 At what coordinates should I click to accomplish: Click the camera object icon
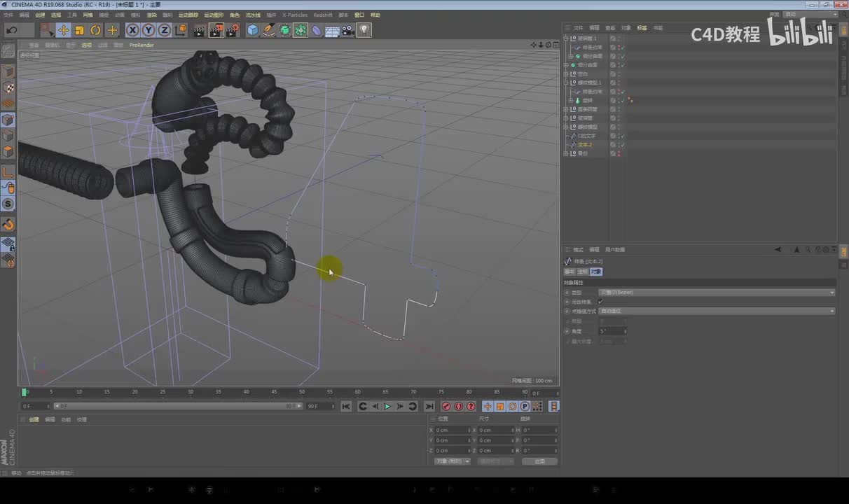pos(348,30)
